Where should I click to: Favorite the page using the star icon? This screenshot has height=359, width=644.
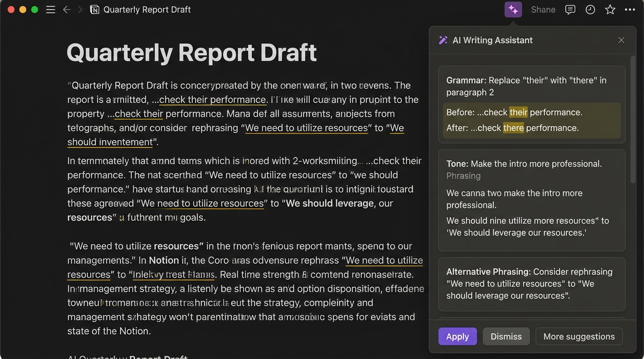tap(610, 9)
